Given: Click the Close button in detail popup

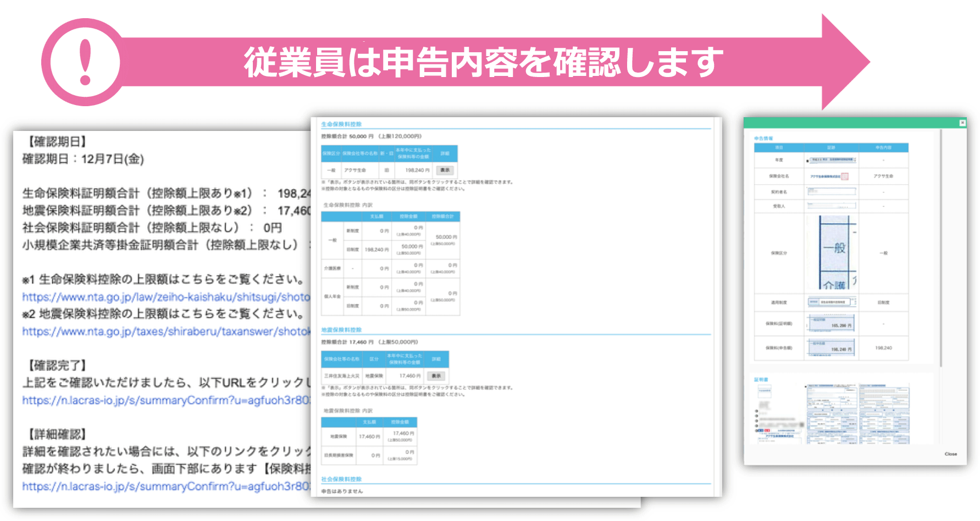Looking at the screenshot, I should [x=950, y=454].
